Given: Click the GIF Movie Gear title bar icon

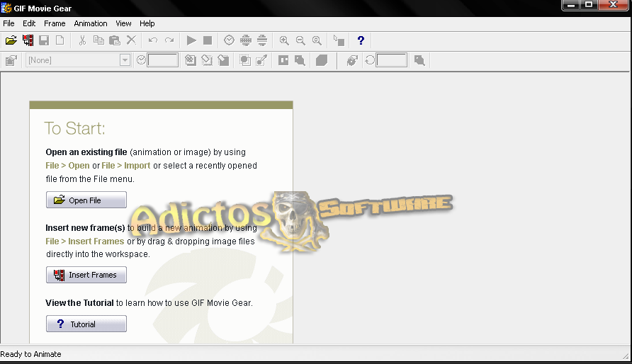Looking at the screenshot, I should (6, 8).
